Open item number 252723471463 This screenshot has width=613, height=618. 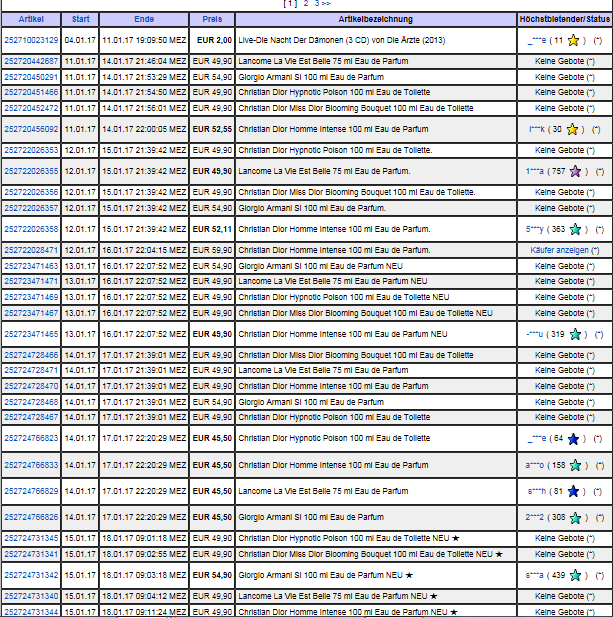point(31,266)
